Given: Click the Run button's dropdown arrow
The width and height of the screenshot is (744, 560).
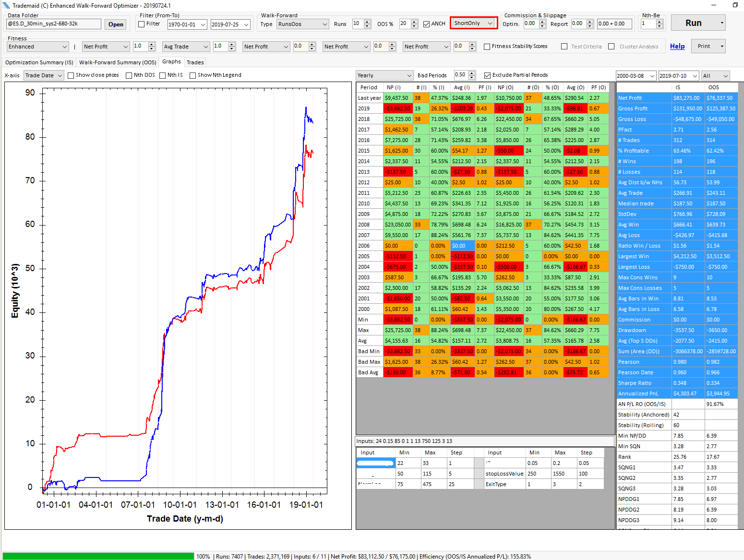Looking at the screenshot, I should click(x=721, y=23).
